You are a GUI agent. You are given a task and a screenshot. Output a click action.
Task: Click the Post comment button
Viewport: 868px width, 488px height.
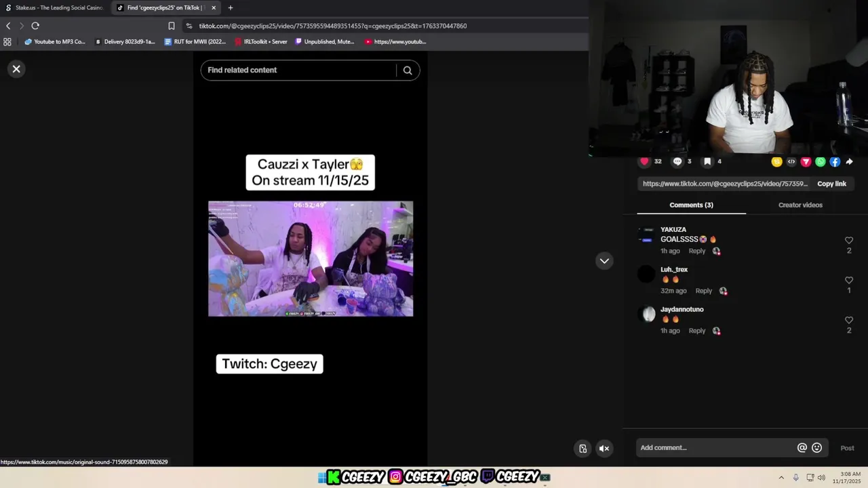[848, 448]
